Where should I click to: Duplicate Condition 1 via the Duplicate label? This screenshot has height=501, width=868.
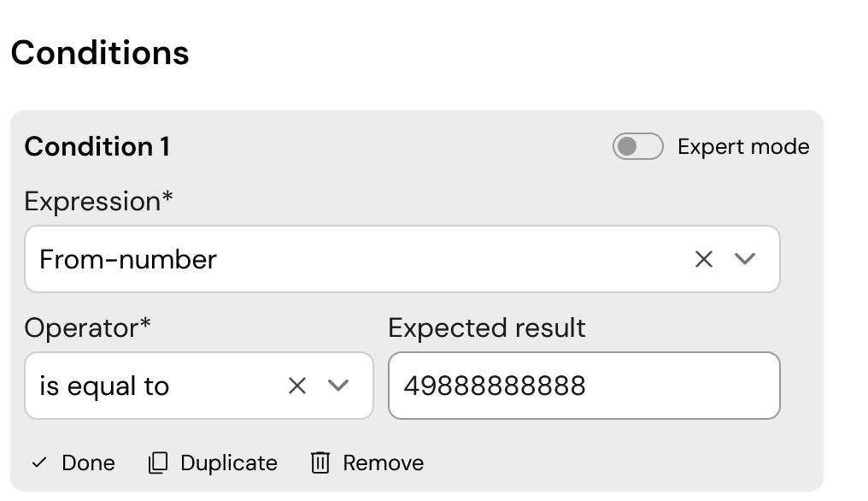pos(229,463)
